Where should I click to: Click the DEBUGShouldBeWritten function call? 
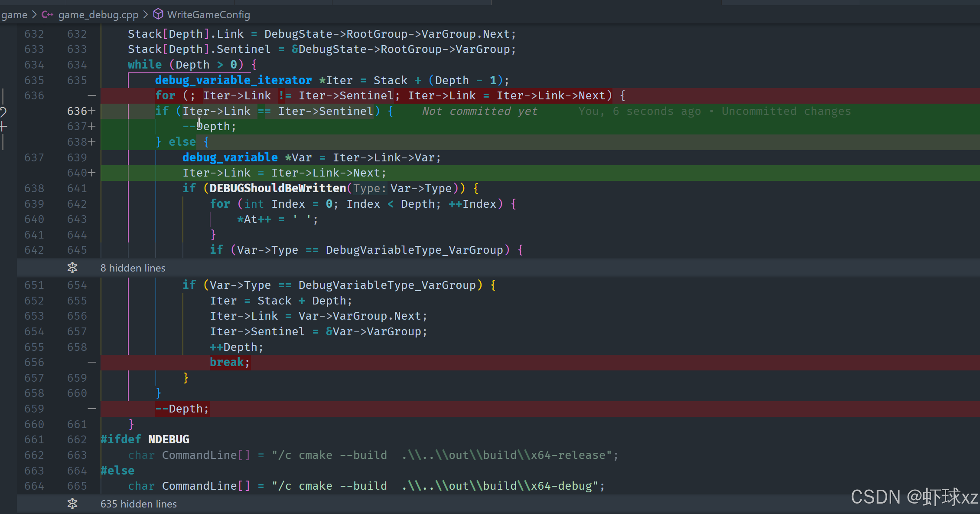(277, 188)
